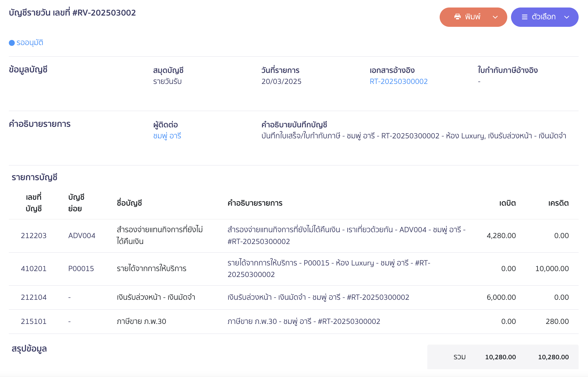
Task: Expand the พิมพ์ dropdown chevron
Action: (x=495, y=17)
